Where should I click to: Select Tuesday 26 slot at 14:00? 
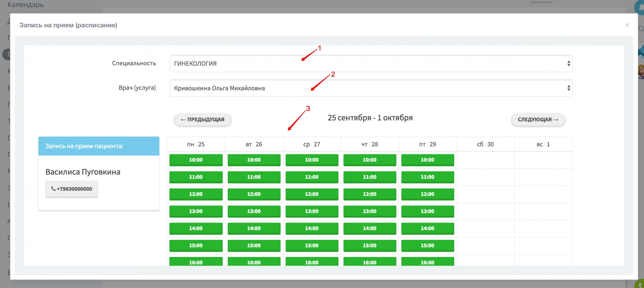click(x=254, y=228)
